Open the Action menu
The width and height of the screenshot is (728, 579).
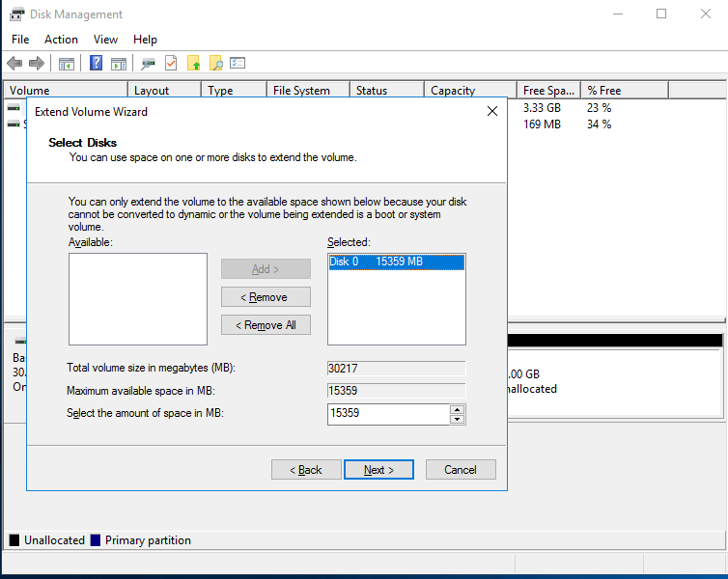[61, 40]
